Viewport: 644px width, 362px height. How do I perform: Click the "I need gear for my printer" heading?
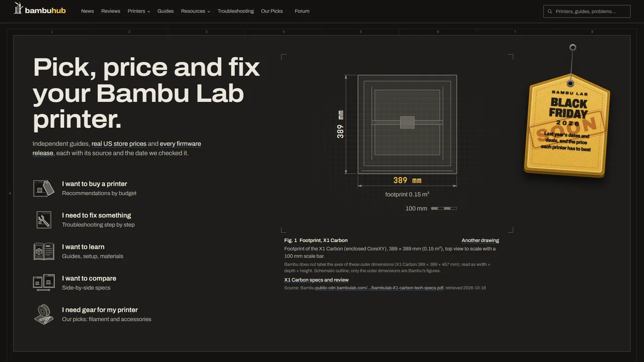pyautogui.click(x=100, y=310)
